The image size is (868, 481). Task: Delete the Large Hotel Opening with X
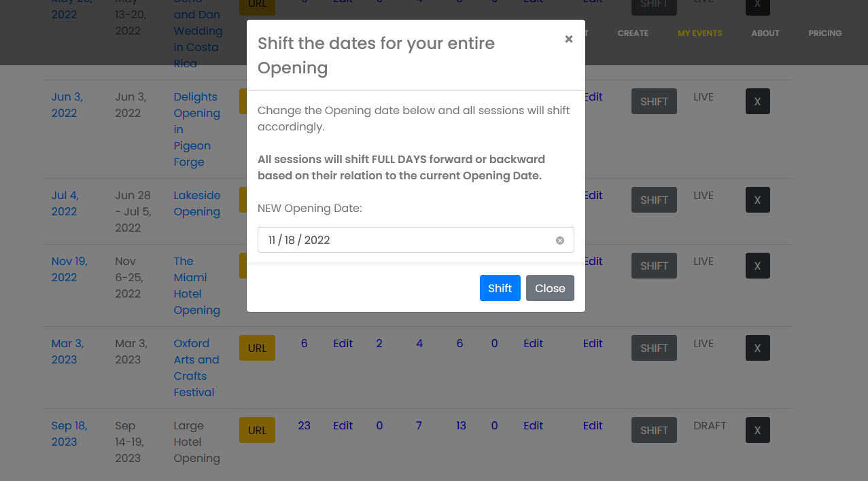click(757, 430)
